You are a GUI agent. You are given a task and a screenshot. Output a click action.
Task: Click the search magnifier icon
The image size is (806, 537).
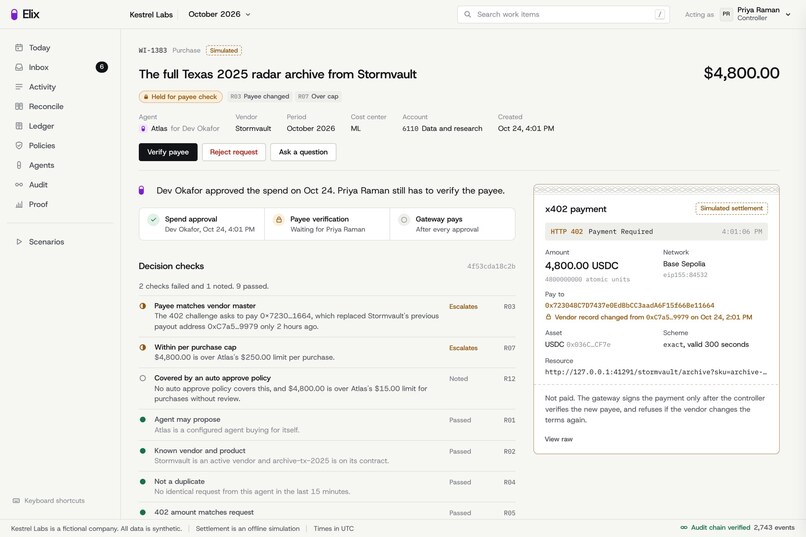[467, 14]
